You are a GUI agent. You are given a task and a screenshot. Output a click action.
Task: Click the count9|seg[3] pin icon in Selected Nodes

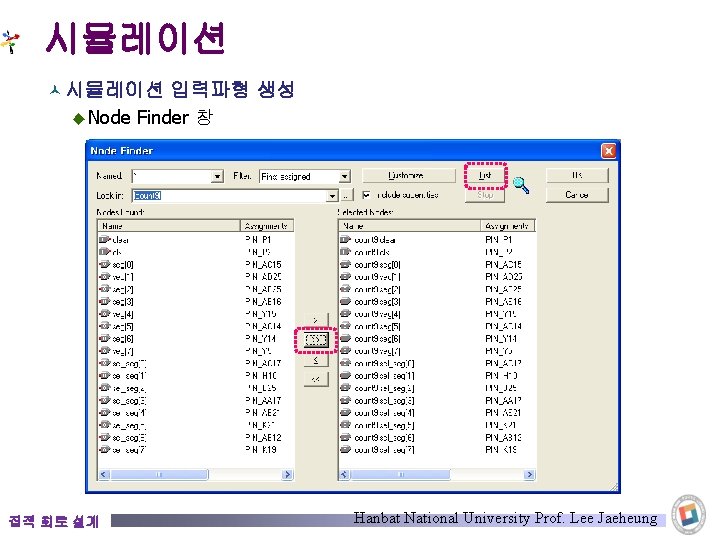(x=345, y=301)
